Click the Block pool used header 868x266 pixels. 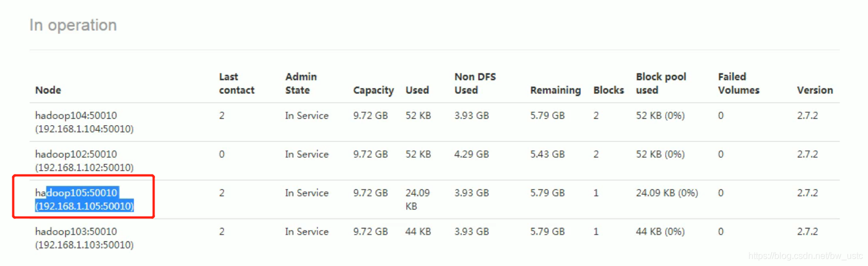(661, 83)
